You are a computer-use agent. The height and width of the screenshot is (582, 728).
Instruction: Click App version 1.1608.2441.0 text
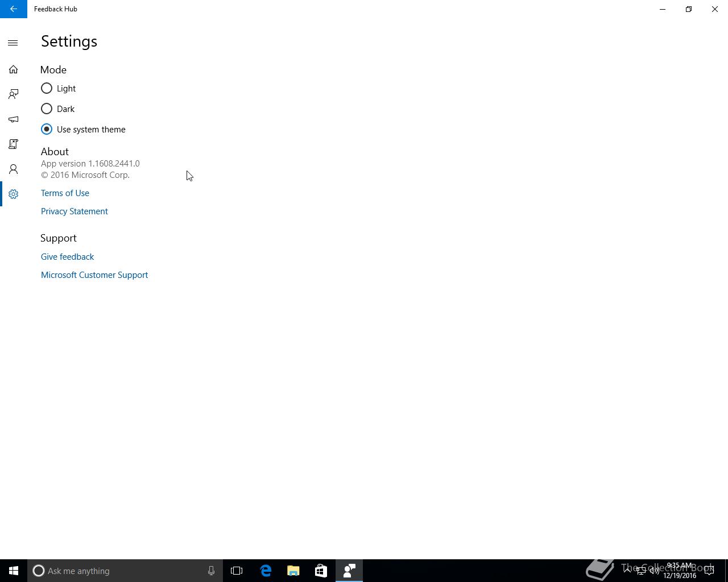coord(90,164)
